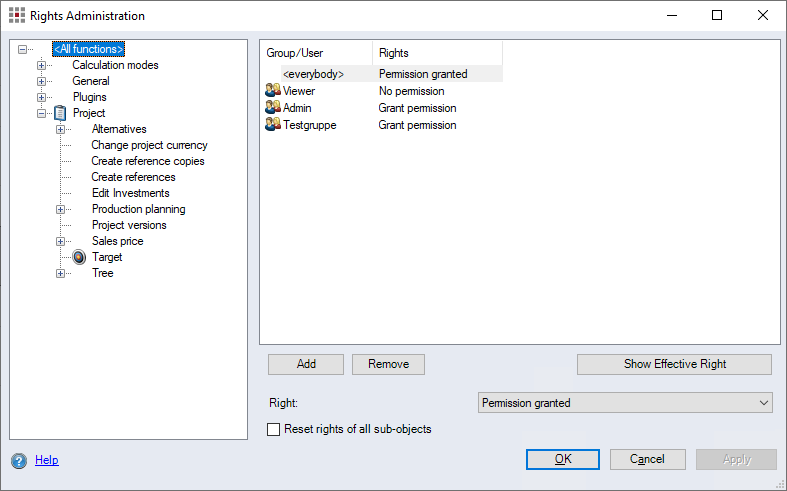Expand the Plugins tree node
Image resolution: width=787 pixels, height=491 pixels.
tap(42, 97)
